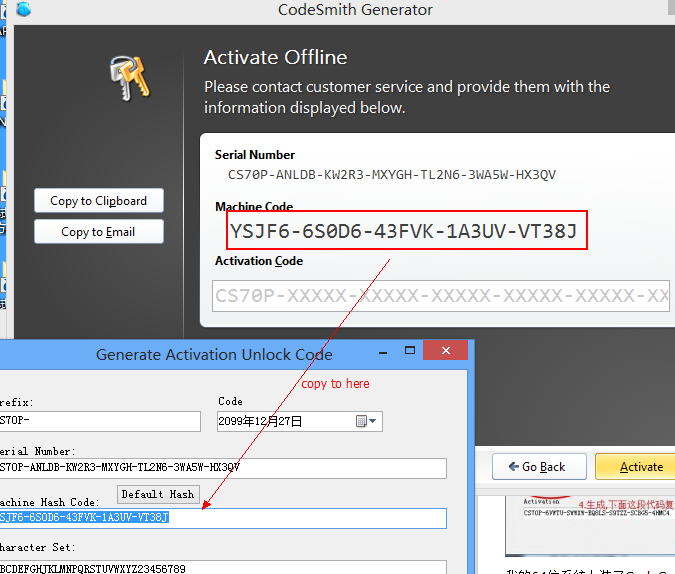Click the Activate Offline heading
The width and height of the screenshot is (675, 574).
[x=276, y=57]
